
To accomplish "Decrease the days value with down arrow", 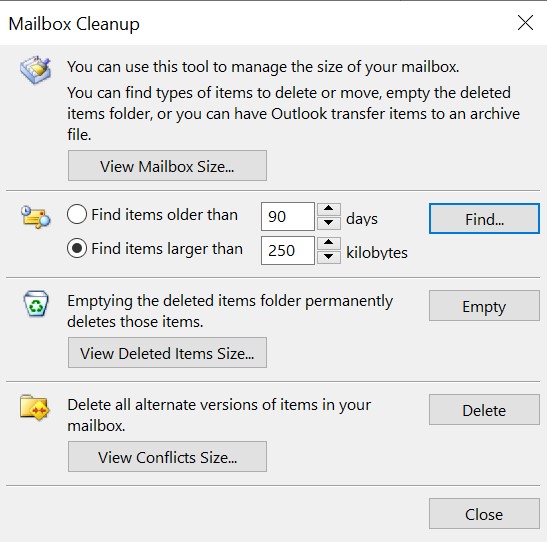I will 328,223.
